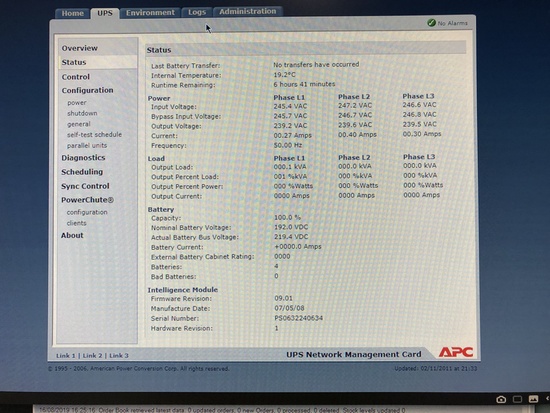
Task: Click the green No Alarms checkmark icon
Action: coord(431,23)
